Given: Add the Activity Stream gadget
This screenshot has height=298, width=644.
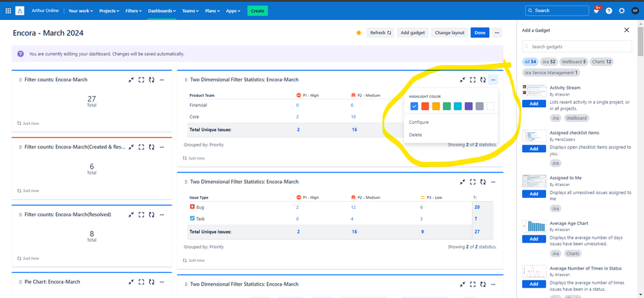Looking at the screenshot, I should [x=534, y=104].
